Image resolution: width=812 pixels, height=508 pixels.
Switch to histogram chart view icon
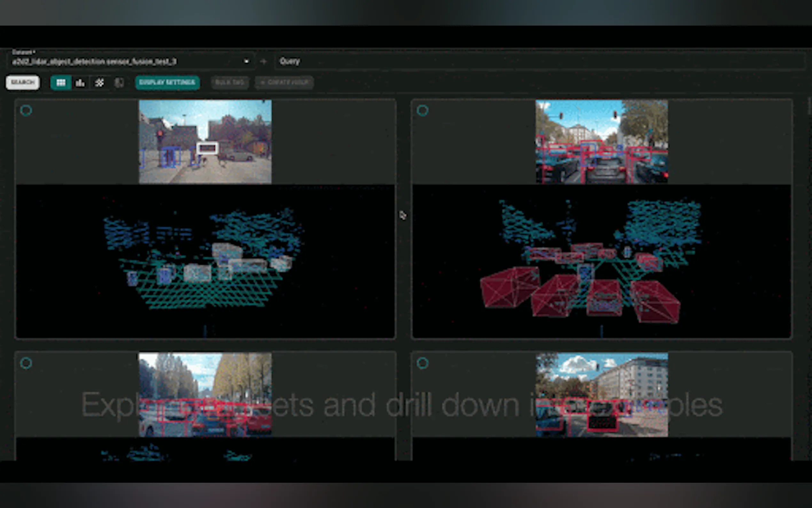pos(80,83)
